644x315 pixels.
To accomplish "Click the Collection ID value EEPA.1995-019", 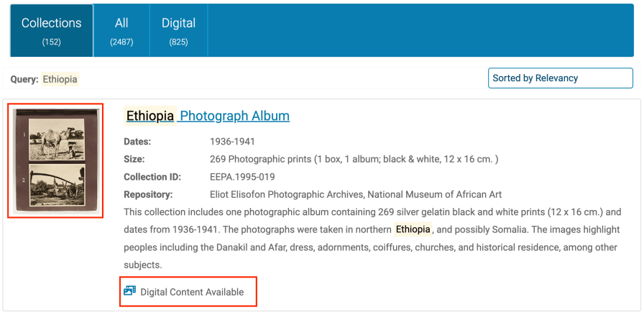I will 242,177.
